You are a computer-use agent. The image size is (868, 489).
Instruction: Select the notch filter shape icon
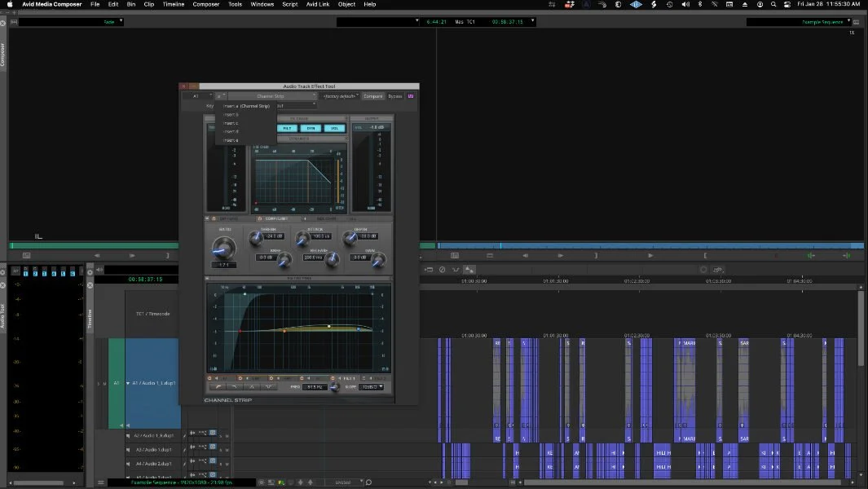pyautogui.click(x=268, y=387)
